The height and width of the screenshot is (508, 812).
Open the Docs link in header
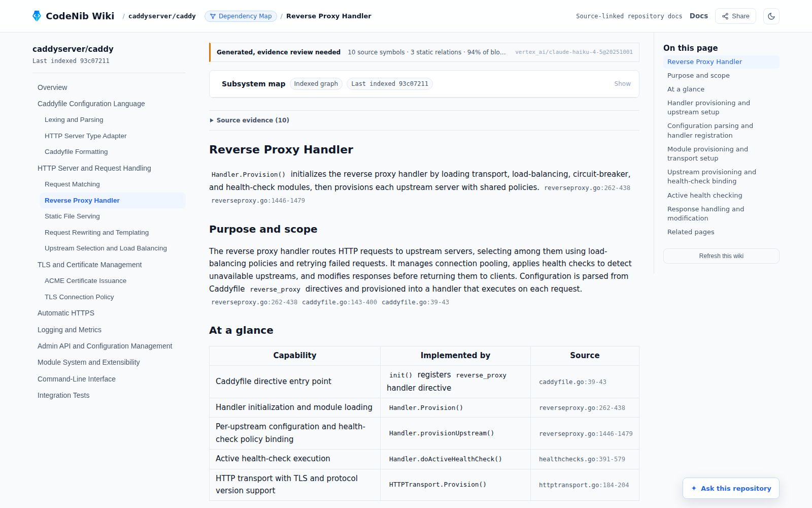click(698, 16)
